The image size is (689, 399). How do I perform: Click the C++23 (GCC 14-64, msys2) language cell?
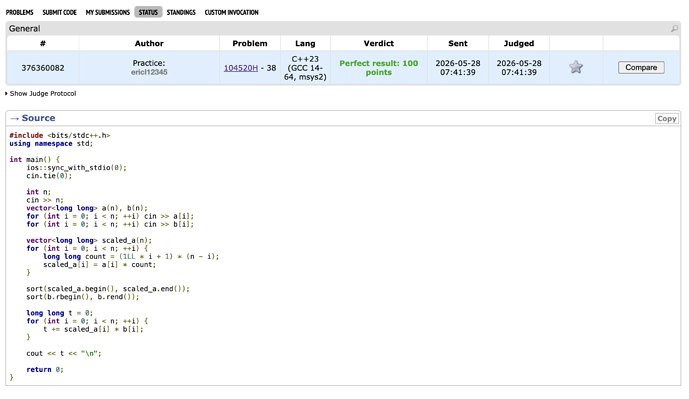tap(305, 68)
